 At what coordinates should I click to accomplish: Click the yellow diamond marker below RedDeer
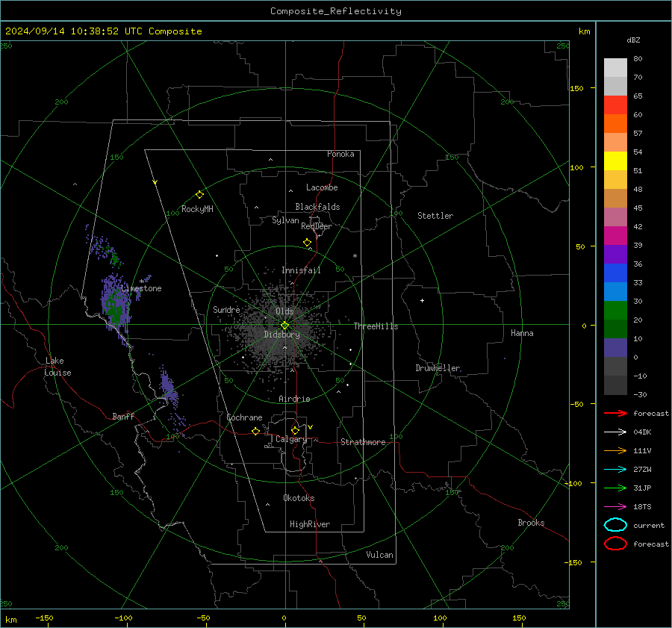point(308,243)
